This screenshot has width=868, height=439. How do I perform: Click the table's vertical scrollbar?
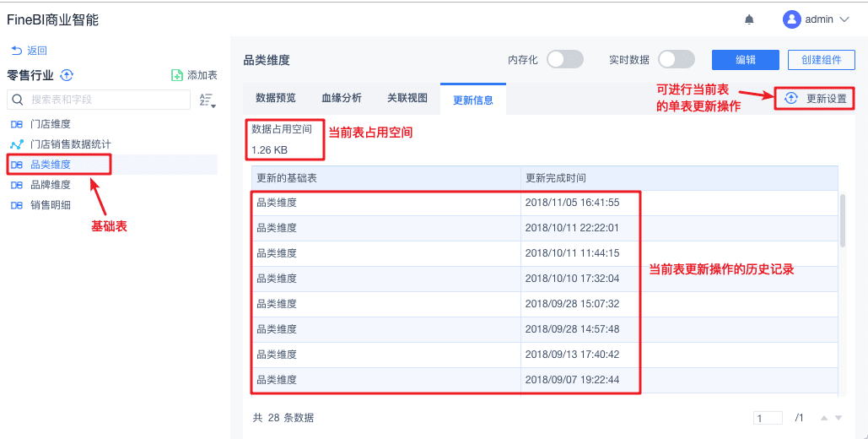click(843, 219)
